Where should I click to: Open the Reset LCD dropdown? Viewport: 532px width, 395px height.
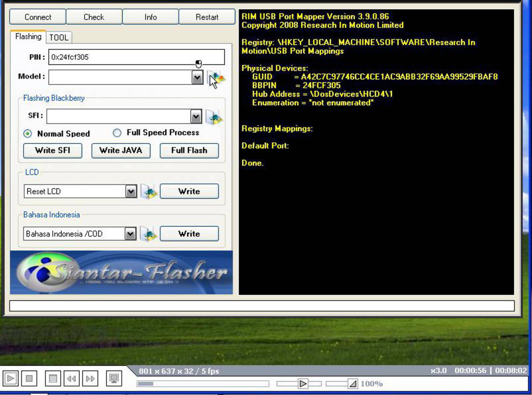(131, 191)
